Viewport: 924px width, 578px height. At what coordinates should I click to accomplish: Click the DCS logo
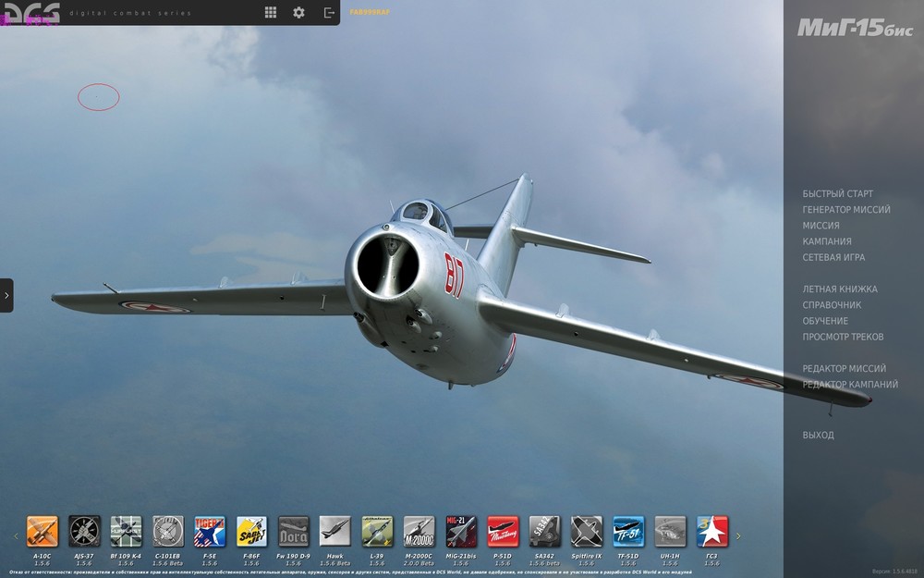pos(31,12)
